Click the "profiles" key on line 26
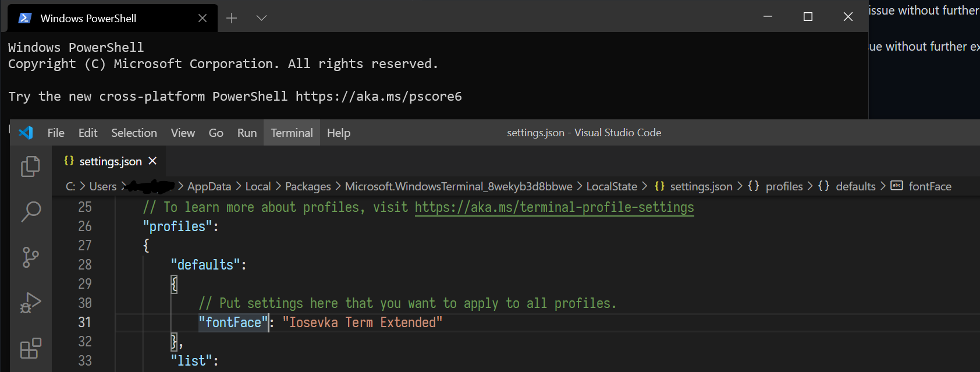 [x=177, y=226]
